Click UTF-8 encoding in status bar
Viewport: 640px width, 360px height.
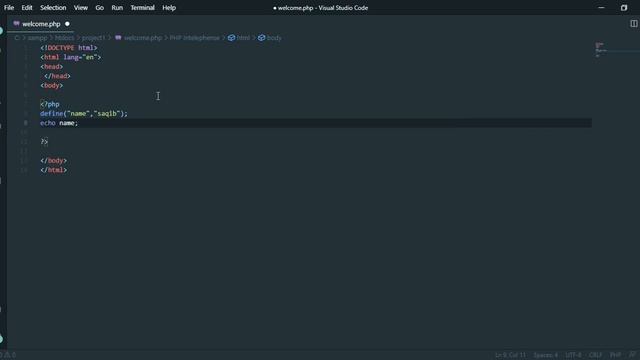(573, 355)
